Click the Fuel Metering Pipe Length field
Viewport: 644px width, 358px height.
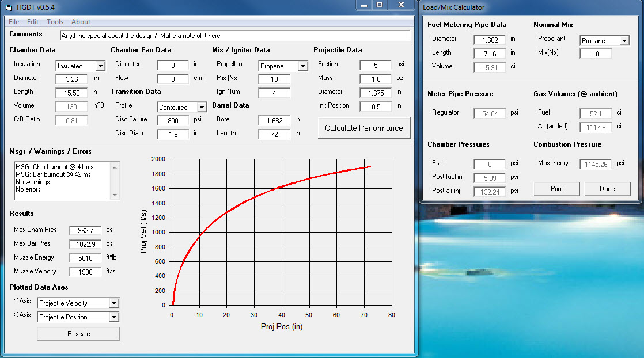490,54
